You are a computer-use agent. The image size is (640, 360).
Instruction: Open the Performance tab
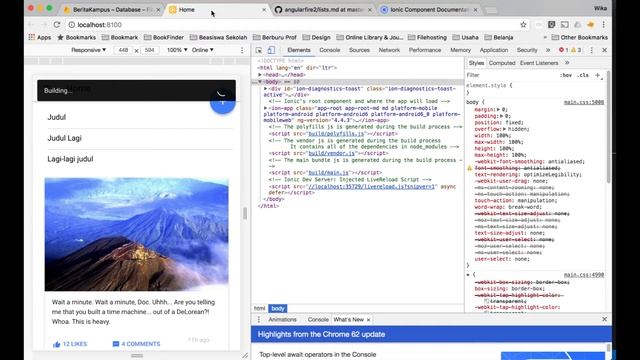tap(425, 50)
